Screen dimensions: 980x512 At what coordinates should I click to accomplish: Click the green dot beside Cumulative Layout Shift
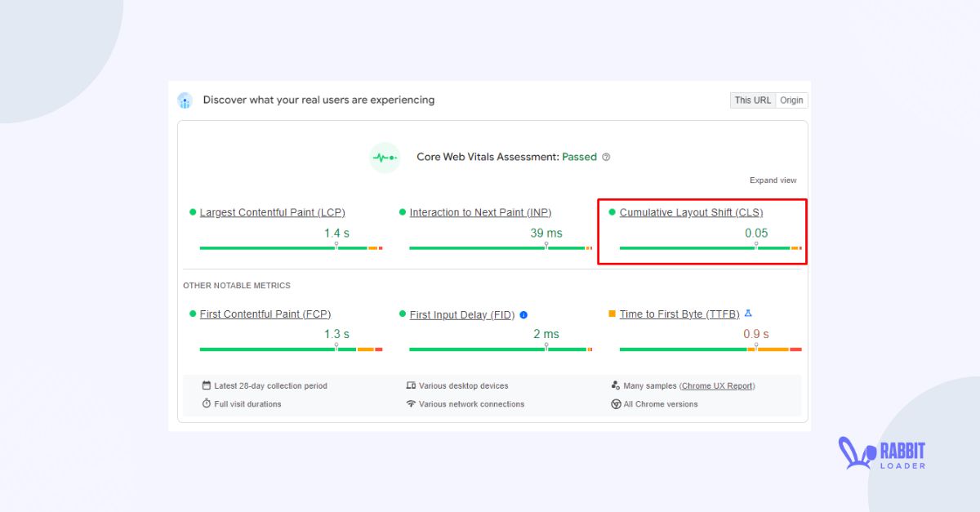(x=612, y=211)
